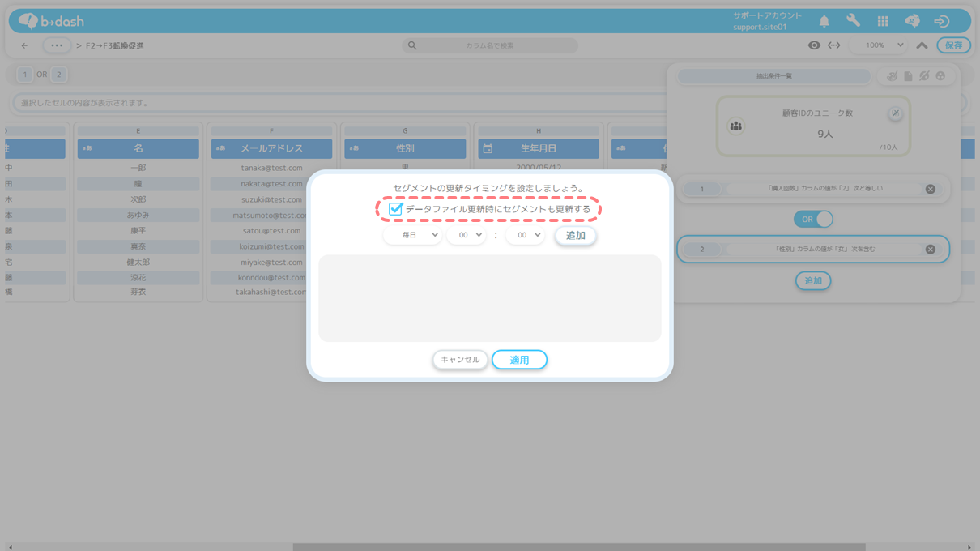Click cell tanaka@test.com
The height and width of the screenshot is (551, 980).
coord(271,168)
